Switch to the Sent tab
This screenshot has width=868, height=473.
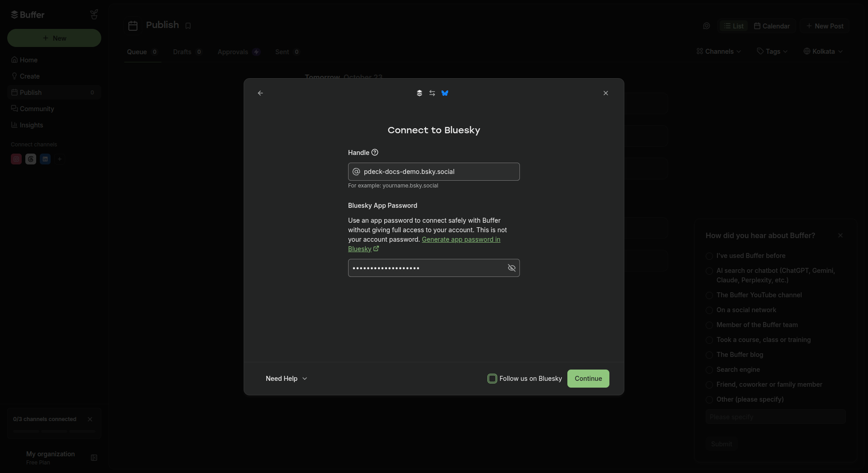pyautogui.click(x=288, y=52)
